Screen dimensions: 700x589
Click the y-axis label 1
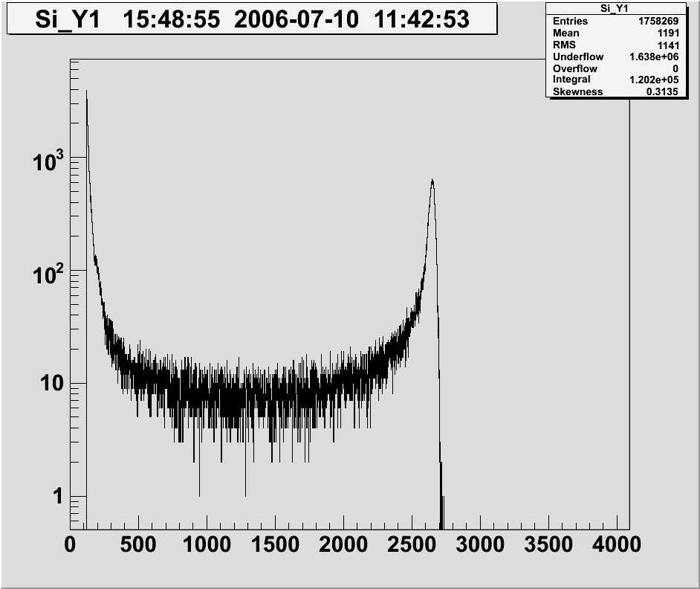[58, 497]
